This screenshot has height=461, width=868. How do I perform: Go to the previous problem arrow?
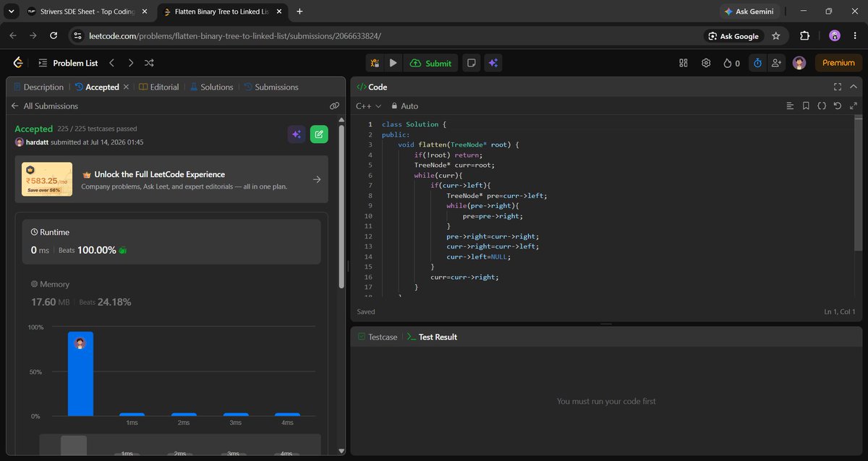112,63
